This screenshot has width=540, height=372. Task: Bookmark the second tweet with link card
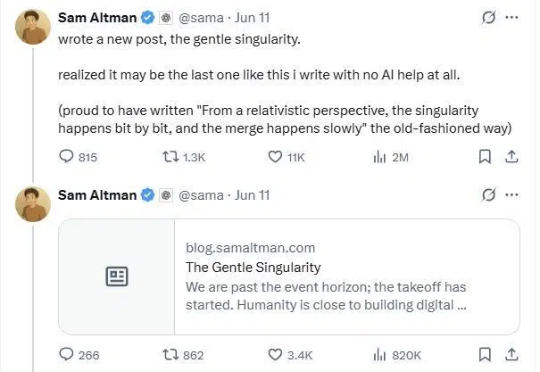(485, 355)
